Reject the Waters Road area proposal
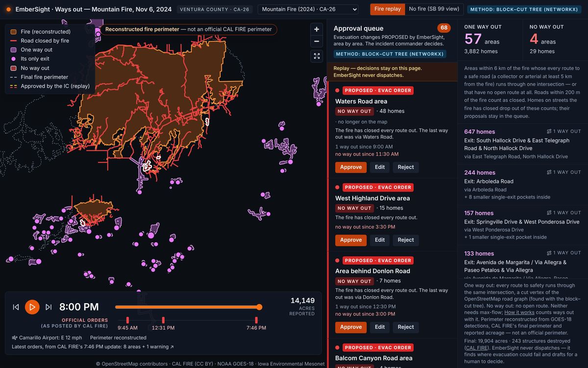 [406, 167]
